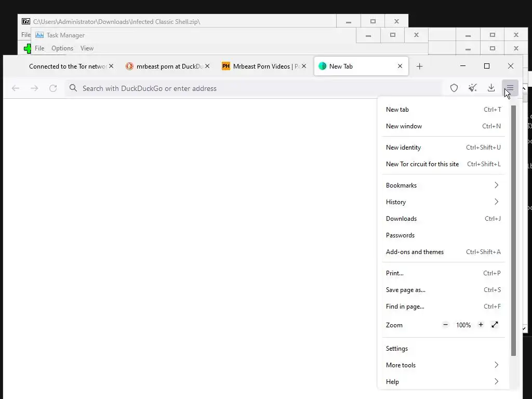This screenshot has height=399, width=532.
Task: Click the 7-Zip window title icon
Action: pyautogui.click(x=26, y=21)
